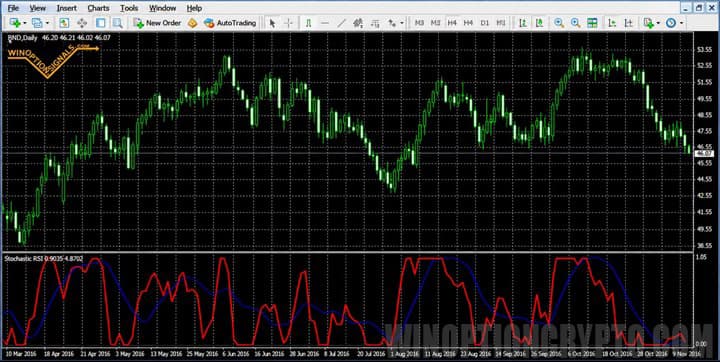Image resolution: width=720 pixels, height=362 pixels.
Task: Expand the New Chart dropdown arrow
Action: (25, 23)
